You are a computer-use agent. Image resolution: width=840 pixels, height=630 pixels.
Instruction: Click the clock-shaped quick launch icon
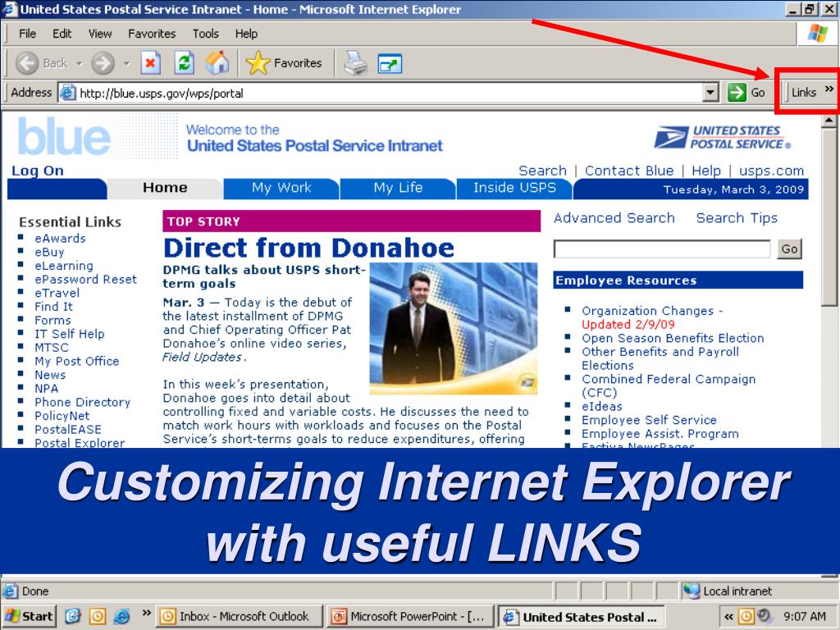(98, 617)
